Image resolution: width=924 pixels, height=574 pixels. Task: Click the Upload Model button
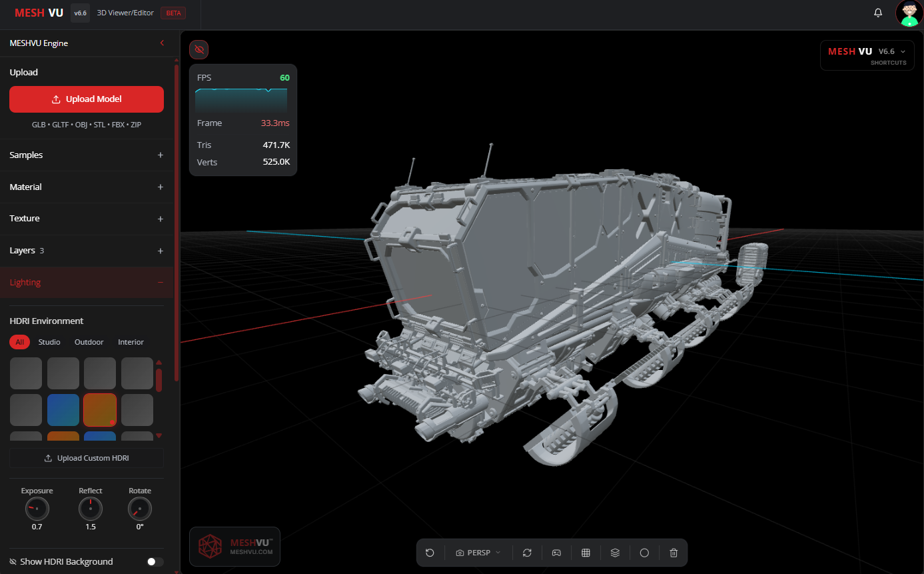(87, 99)
